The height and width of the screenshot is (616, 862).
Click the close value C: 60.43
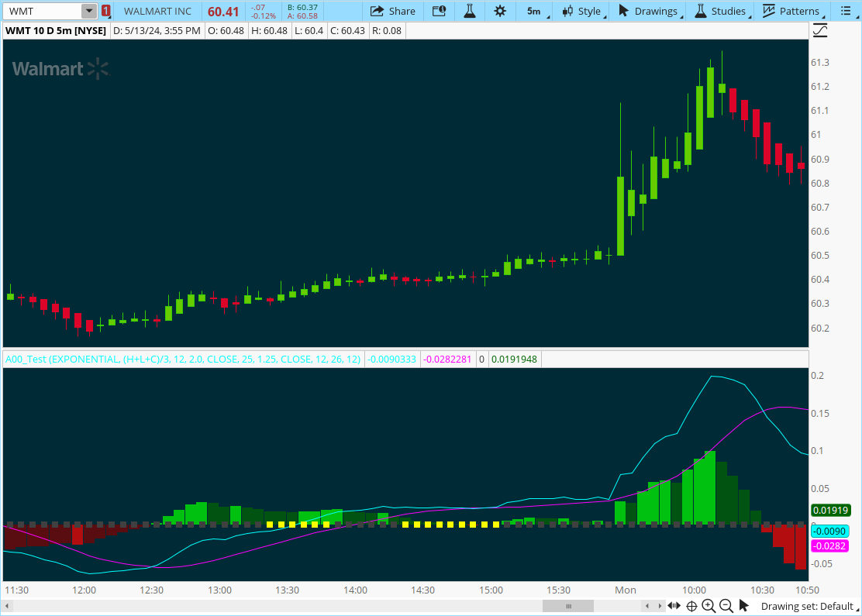(347, 31)
